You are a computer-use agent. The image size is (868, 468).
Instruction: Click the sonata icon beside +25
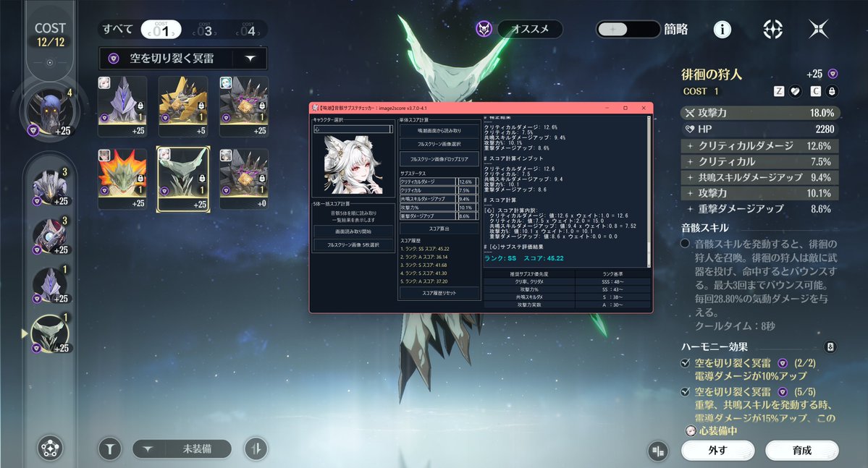coord(833,74)
